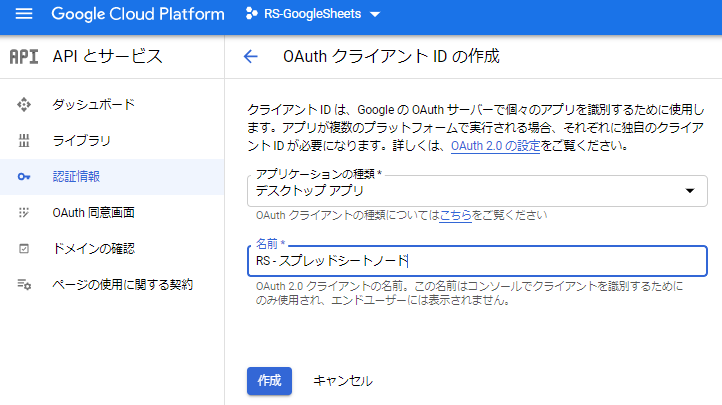Follow the こちら link about client types
The width and height of the screenshot is (722, 405).
[x=455, y=215]
